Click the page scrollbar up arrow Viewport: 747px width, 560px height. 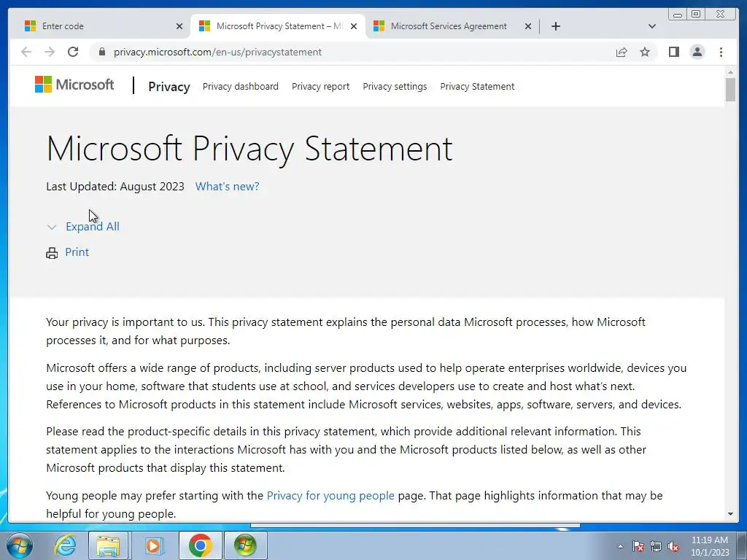pos(730,72)
